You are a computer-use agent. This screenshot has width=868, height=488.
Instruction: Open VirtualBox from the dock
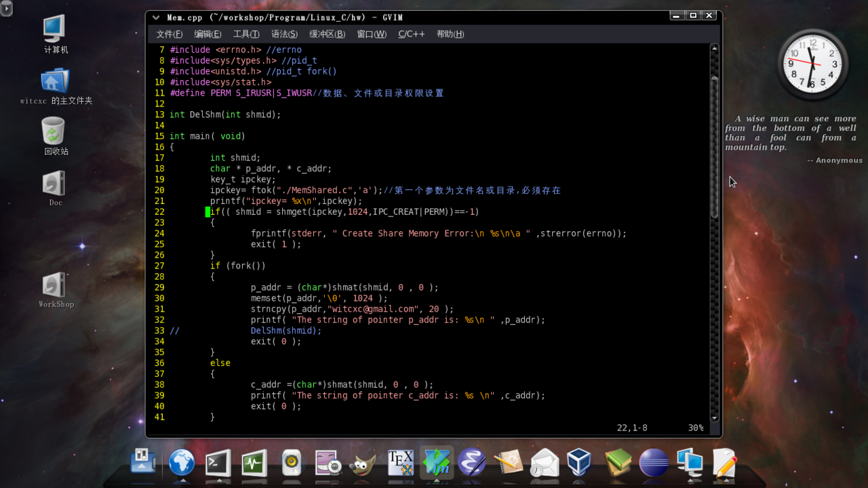pos(580,464)
